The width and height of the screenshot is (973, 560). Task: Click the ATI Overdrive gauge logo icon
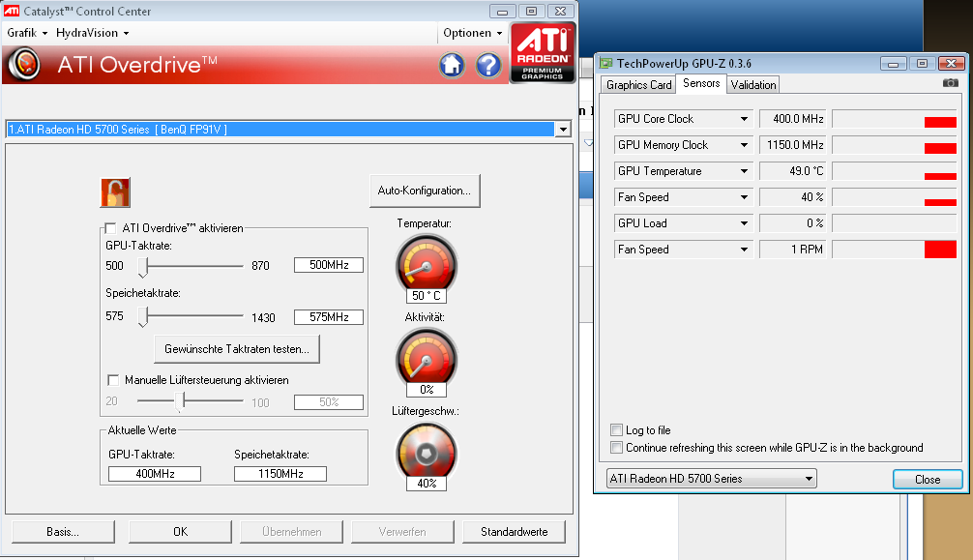tap(25, 65)
